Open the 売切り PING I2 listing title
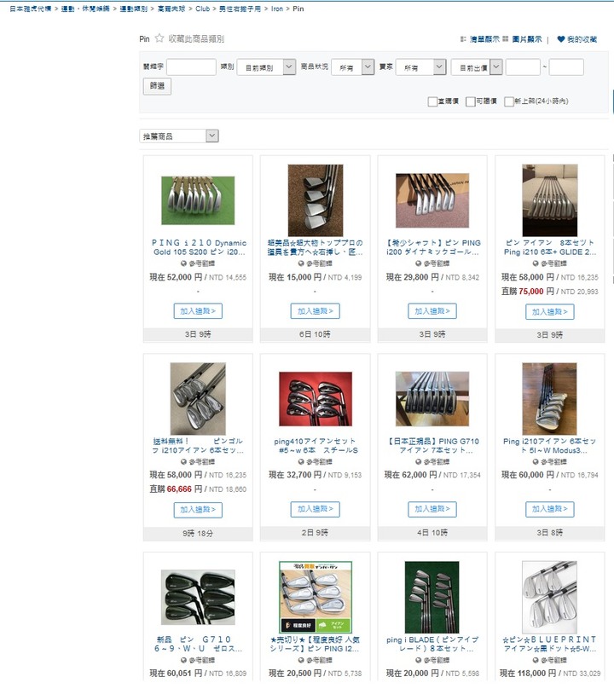The width and height of the screenshot is (614, 700). pos(316,644)
